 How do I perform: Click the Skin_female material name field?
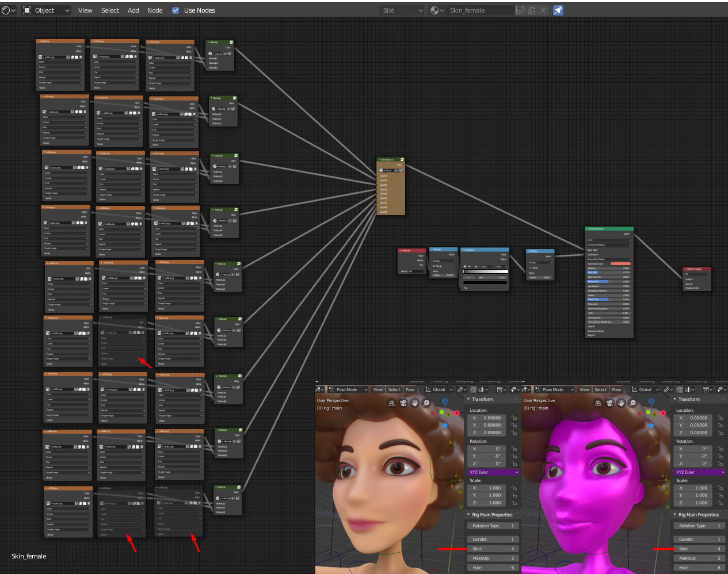(480, 10)
